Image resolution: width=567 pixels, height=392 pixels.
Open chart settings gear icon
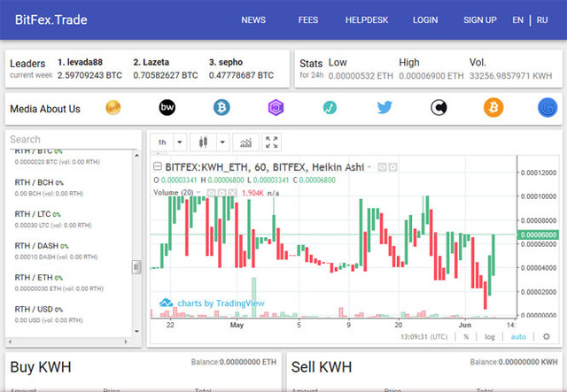[547, 337]
